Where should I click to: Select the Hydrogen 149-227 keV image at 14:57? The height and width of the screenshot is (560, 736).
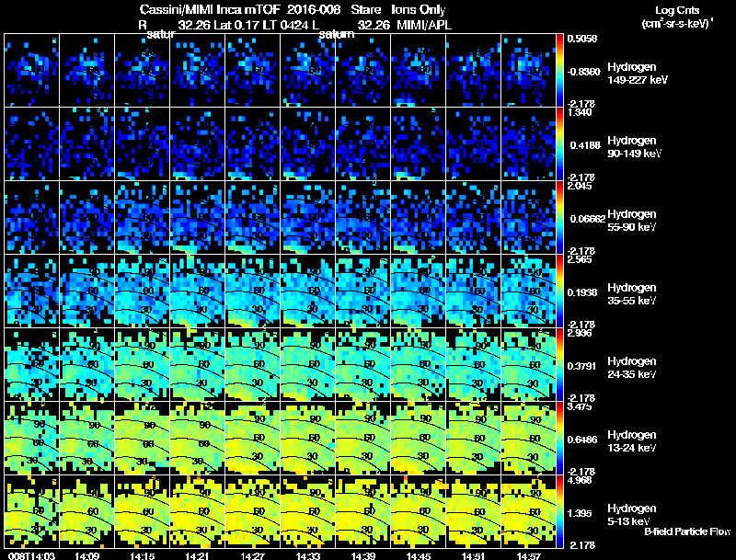tap(528, 71)
